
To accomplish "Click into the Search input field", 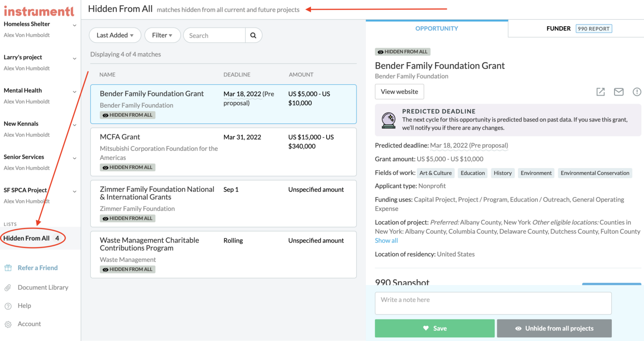I will point(214,35).
